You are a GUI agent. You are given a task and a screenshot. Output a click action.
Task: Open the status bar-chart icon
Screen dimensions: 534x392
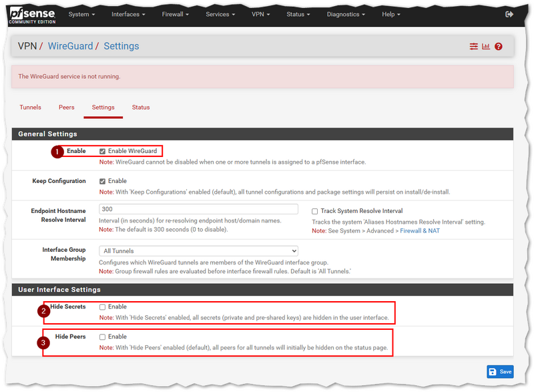(x=486, y=47)
